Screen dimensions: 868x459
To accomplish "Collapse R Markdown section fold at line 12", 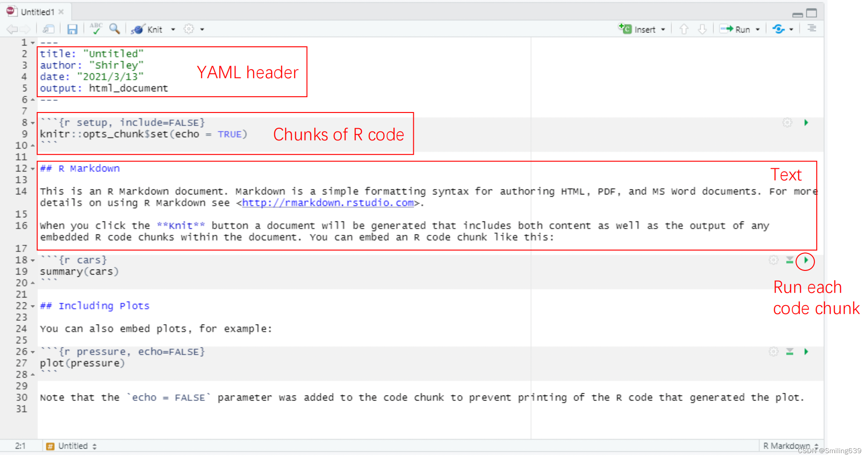I will 33,169.
